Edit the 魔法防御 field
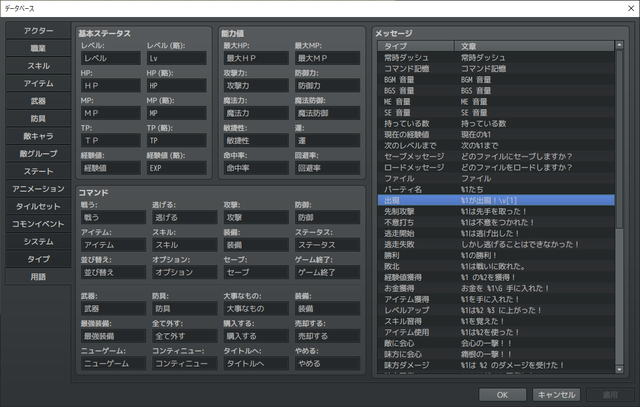640x407 pixels. (327, 113)
